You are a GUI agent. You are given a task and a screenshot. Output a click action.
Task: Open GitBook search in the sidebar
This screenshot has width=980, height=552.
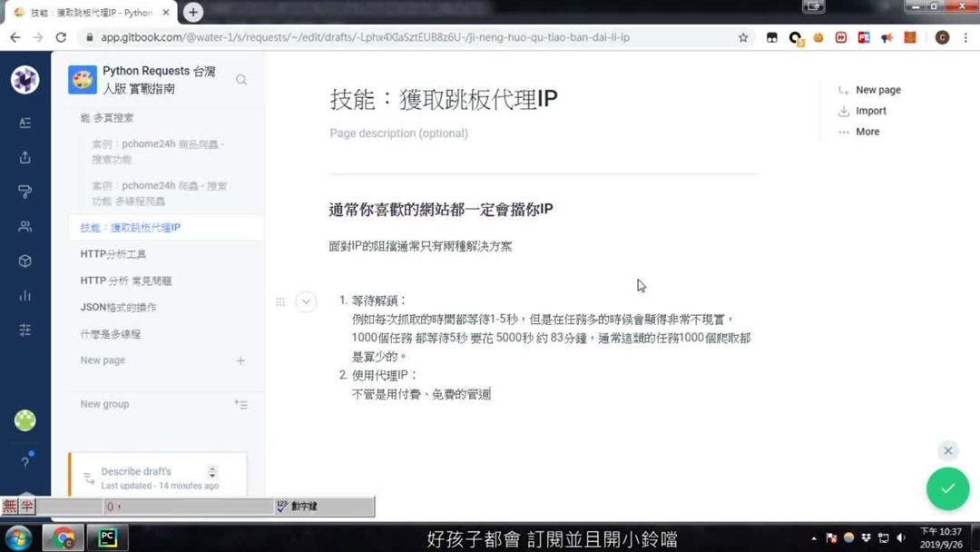tap(240, 80)
